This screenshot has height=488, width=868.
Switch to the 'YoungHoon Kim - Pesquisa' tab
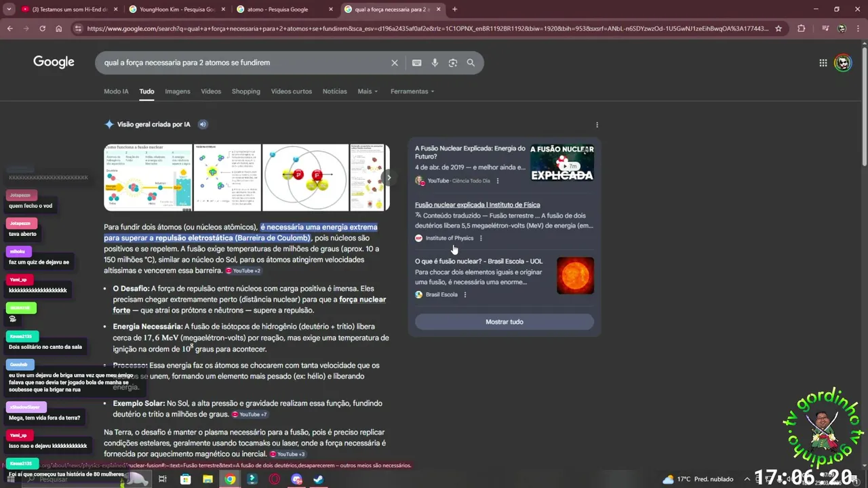[176, 9]
